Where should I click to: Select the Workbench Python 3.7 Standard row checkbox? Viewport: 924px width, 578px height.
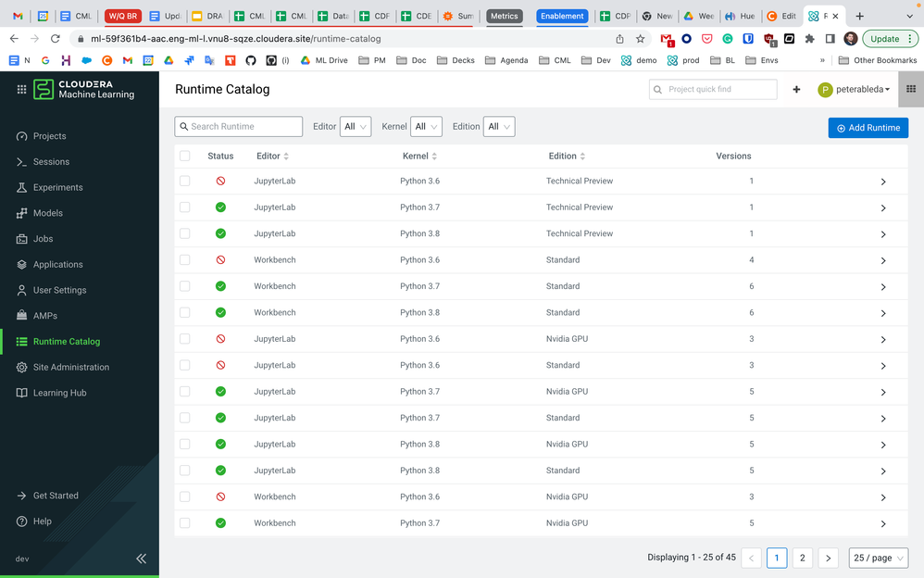pyautogui.click(x=185, y=286)
